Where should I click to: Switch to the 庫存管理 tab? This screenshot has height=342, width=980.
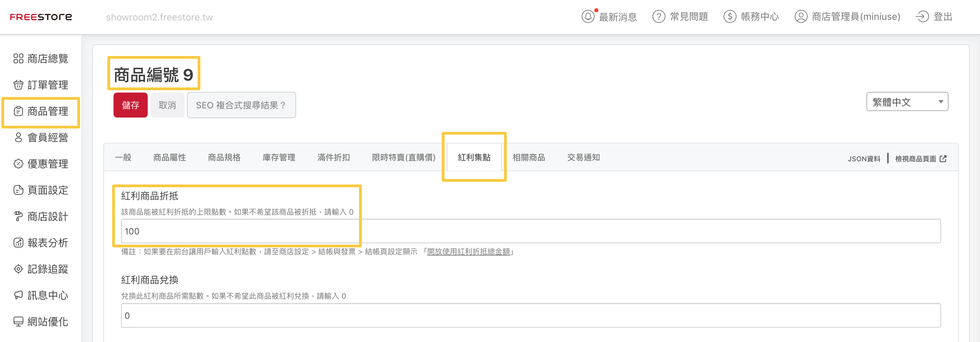pos(278,157)
